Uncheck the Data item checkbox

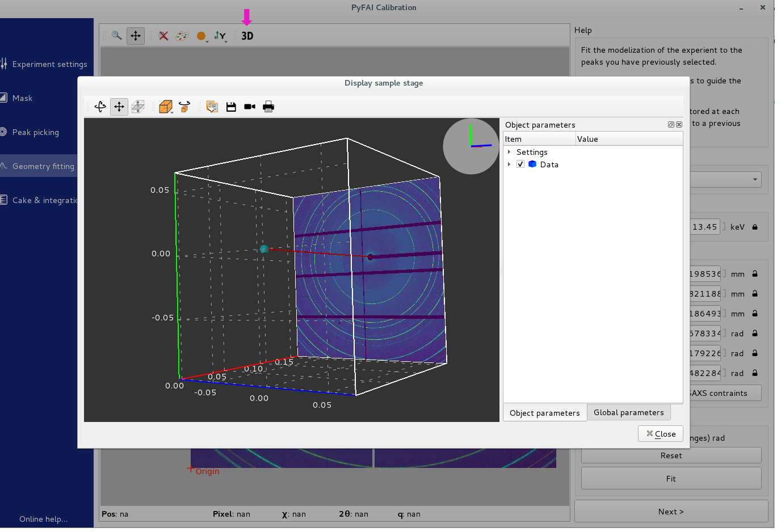[x=520, y=164]
